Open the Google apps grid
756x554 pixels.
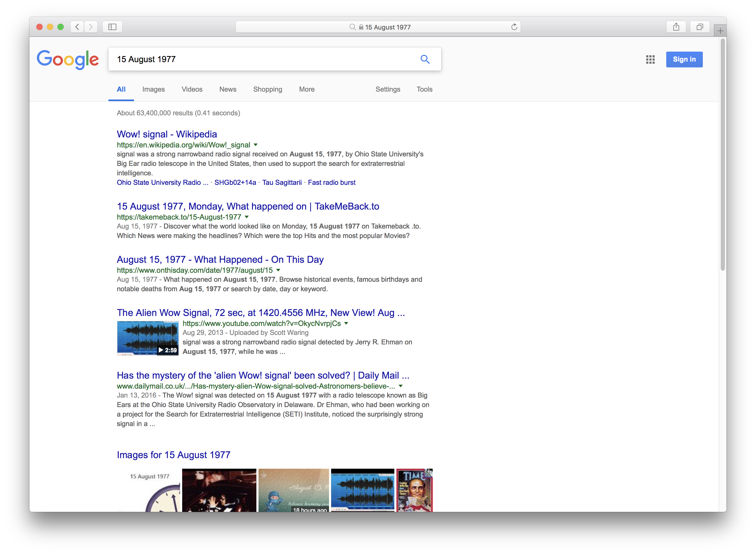(x=650, y=59)
